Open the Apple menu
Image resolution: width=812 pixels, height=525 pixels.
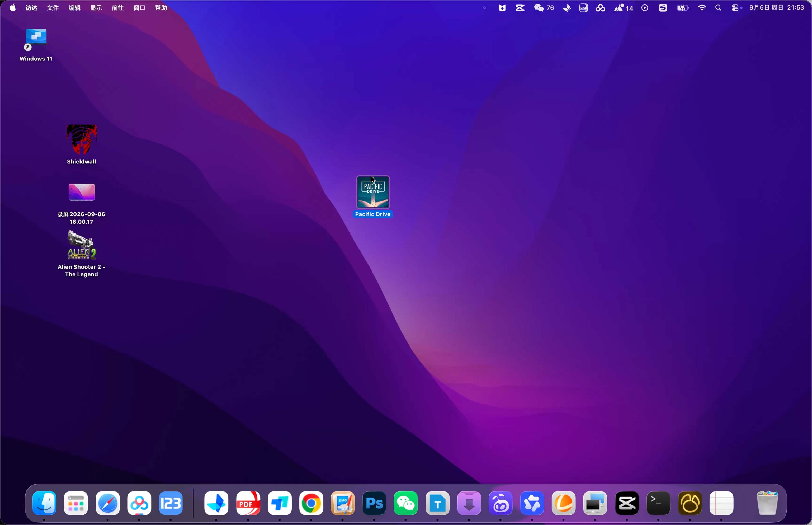13,7
